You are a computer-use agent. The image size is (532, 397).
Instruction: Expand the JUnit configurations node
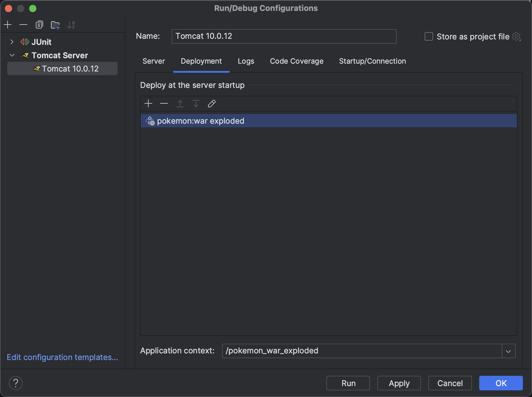coord(12,42)
